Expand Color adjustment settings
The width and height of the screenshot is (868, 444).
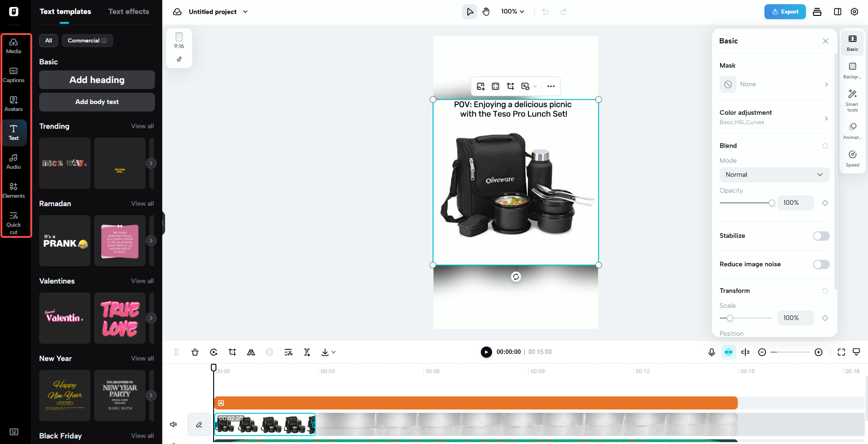pyautogui.click(x=774, y=117)
